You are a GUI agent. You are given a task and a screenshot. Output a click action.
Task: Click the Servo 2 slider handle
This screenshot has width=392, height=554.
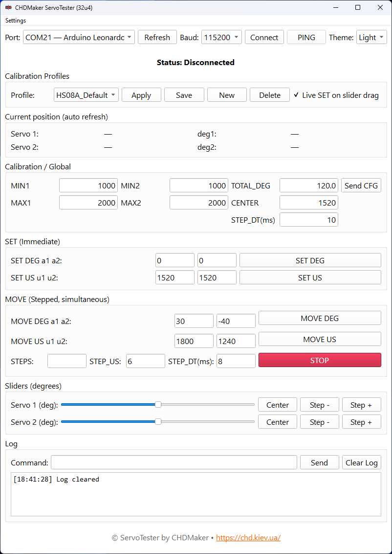158,422
